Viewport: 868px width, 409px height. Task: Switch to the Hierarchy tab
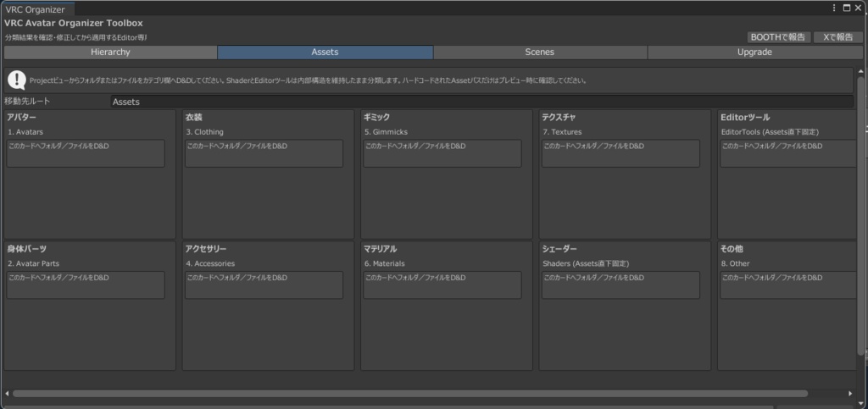click(x=110, y=52)
